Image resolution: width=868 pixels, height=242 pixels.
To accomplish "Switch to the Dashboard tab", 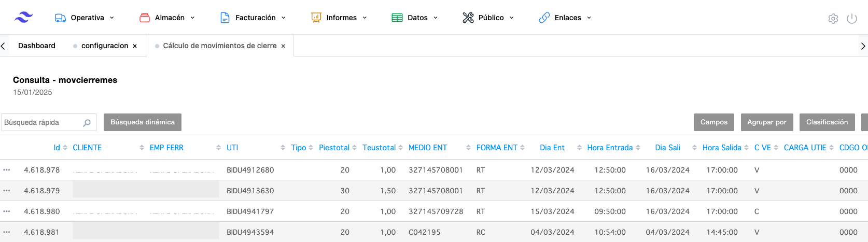I will 36,46.
